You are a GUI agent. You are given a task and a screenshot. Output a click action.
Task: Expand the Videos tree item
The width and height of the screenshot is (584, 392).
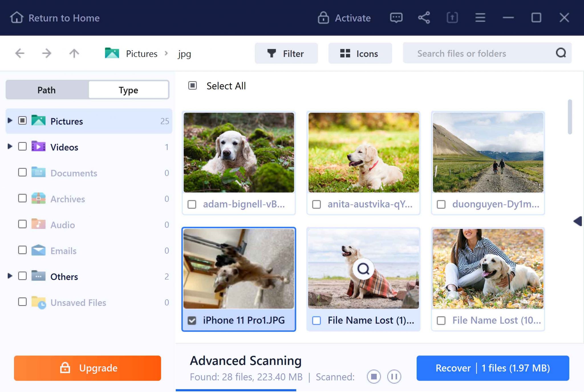[x=10, y=147]
